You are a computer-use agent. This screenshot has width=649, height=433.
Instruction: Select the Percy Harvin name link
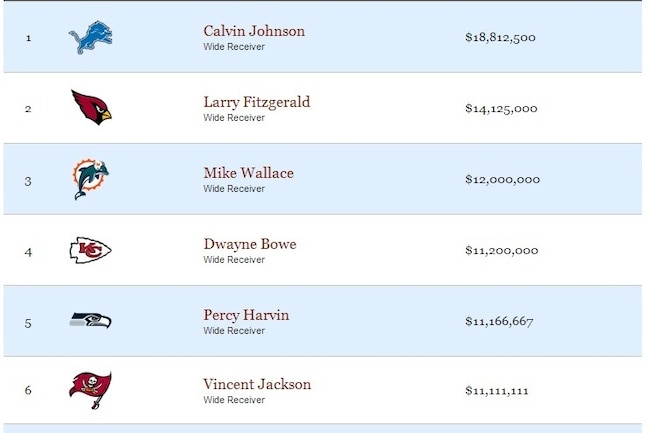point(246,315)
